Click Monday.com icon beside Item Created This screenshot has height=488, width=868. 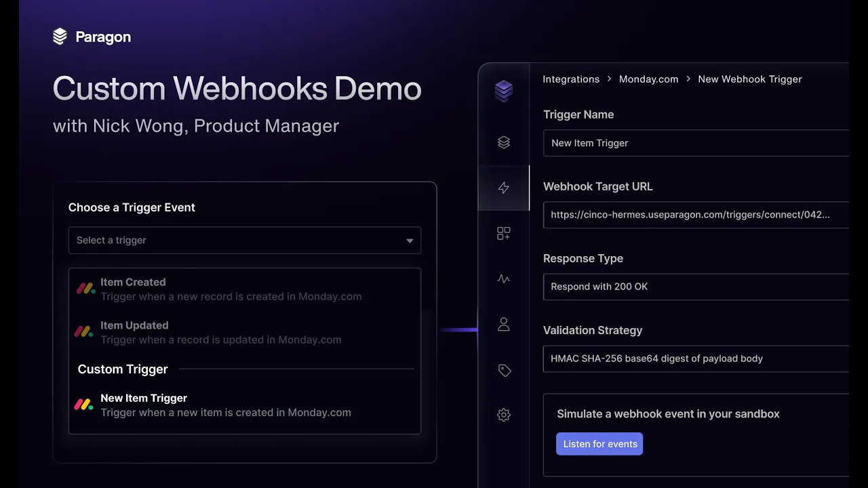(85, 289)
